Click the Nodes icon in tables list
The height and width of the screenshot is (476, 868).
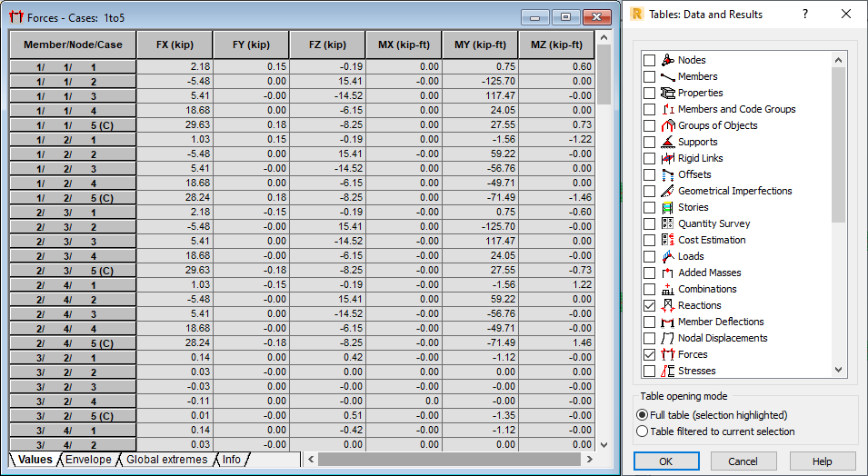point(668,60)
